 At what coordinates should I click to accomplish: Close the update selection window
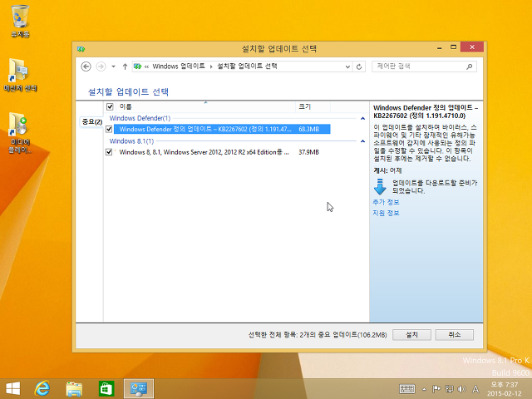tap(472, 47)
